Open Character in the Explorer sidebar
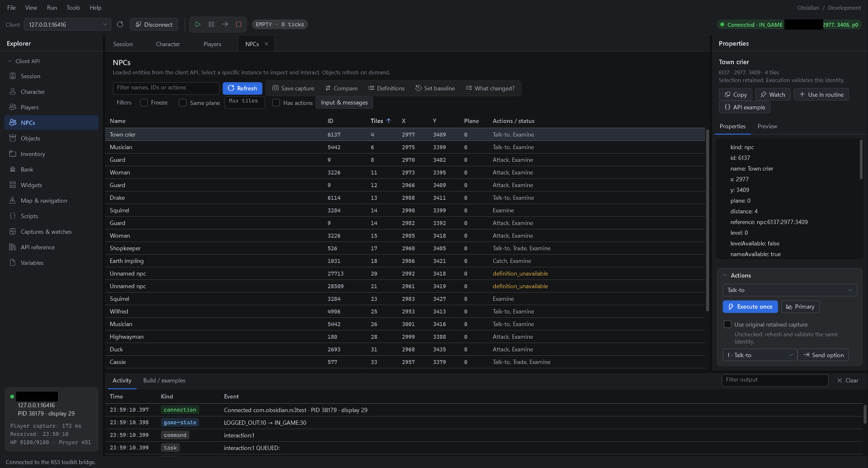 click(52, 92)
